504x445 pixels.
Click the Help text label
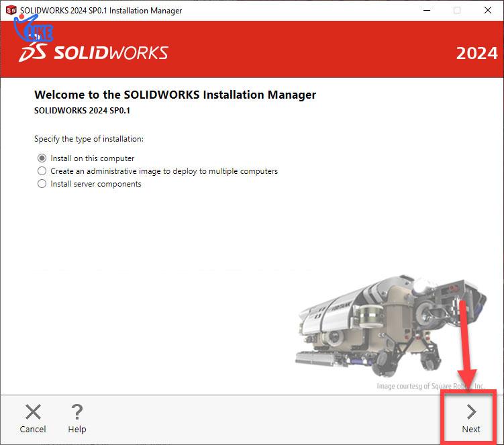click(77, 430)
